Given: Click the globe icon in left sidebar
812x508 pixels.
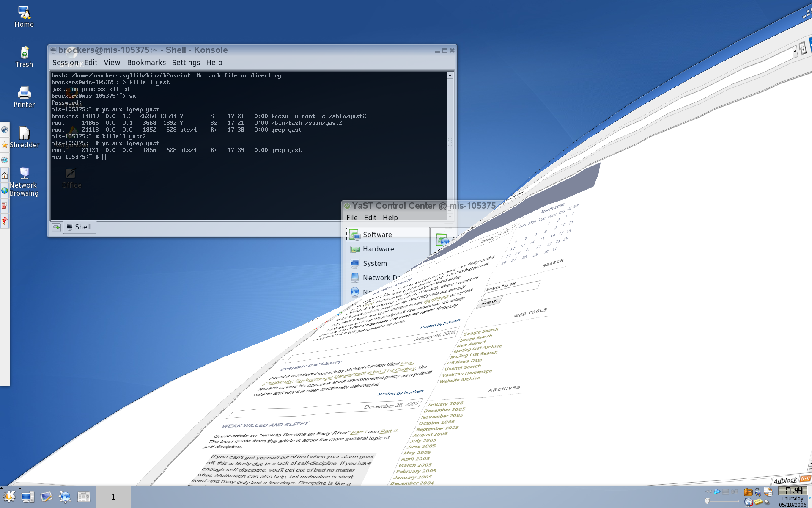Looking at the screenshot, I should click(5, 190).
